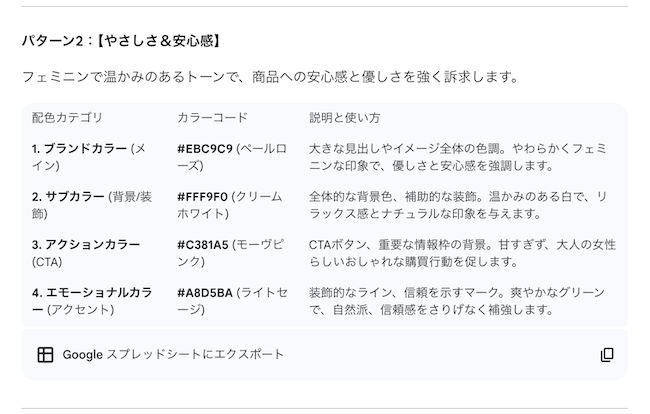Click the 説明と使い方 column header

[x=345, y=117]
